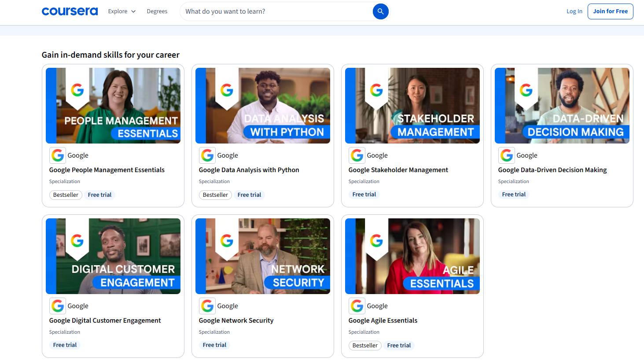Screen dimensions: 644x361
Task: Click Google logo icon on Data-Driven Decision card
Action: pos(507,155)
